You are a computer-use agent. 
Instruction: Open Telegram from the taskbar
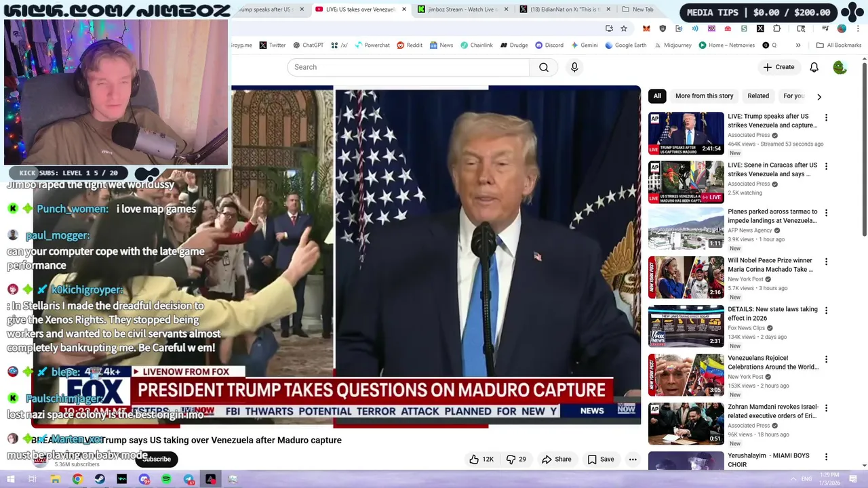189,479
